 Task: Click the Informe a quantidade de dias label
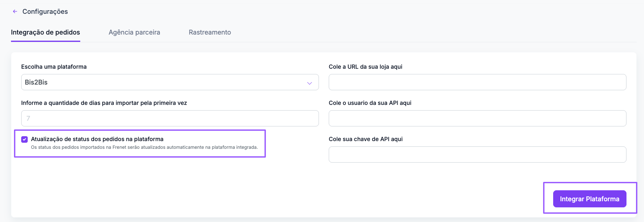tap(104, 103)
